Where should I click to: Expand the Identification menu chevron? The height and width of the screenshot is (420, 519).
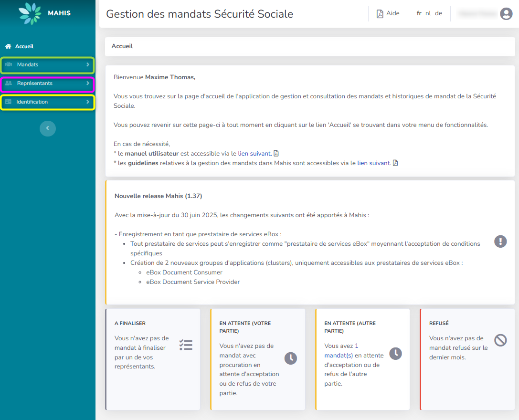tap(88, 102)
